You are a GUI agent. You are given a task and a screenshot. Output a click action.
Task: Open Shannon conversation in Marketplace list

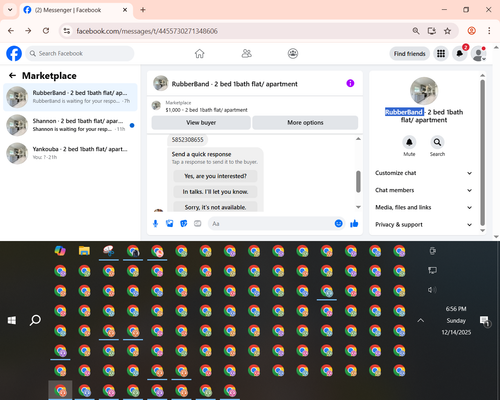(70, 125)
